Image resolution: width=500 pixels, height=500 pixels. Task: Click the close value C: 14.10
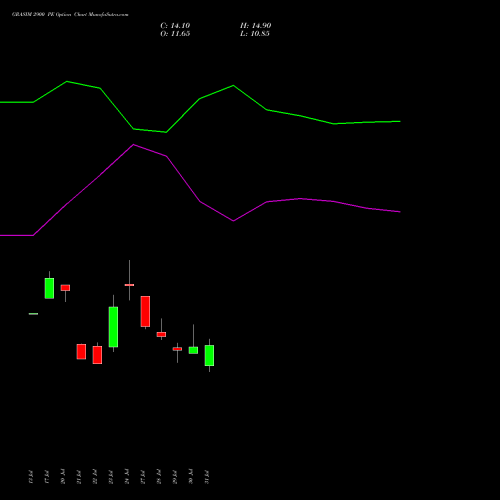tap(175, 26)
